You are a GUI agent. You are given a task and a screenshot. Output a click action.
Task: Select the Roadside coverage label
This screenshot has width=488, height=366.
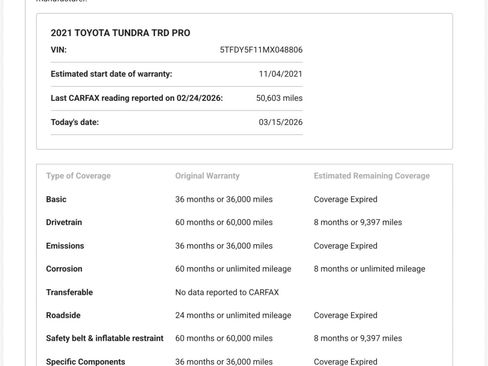click(63, 315)
